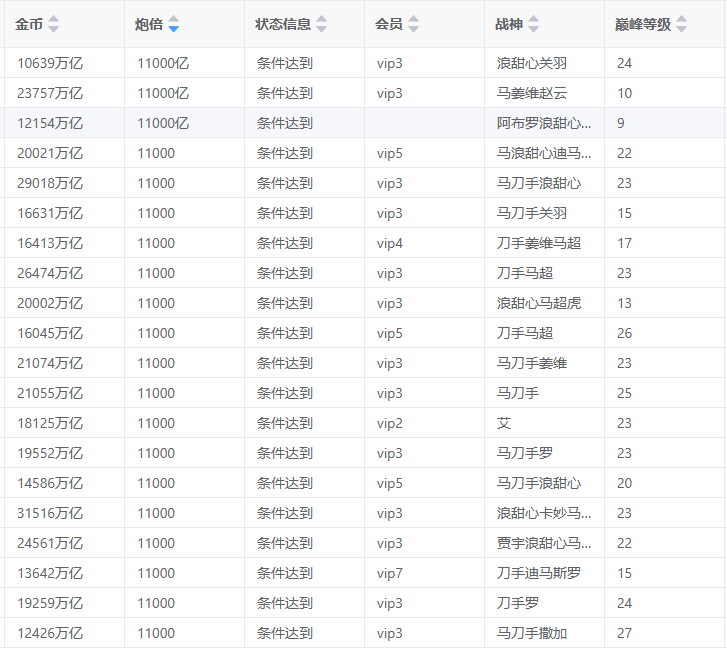Image resolution: width=727 pixels, height=659 pixels.
Task: Click the 刀手迪马斯罗 战神 cell
Action: [x=538, y=573]
